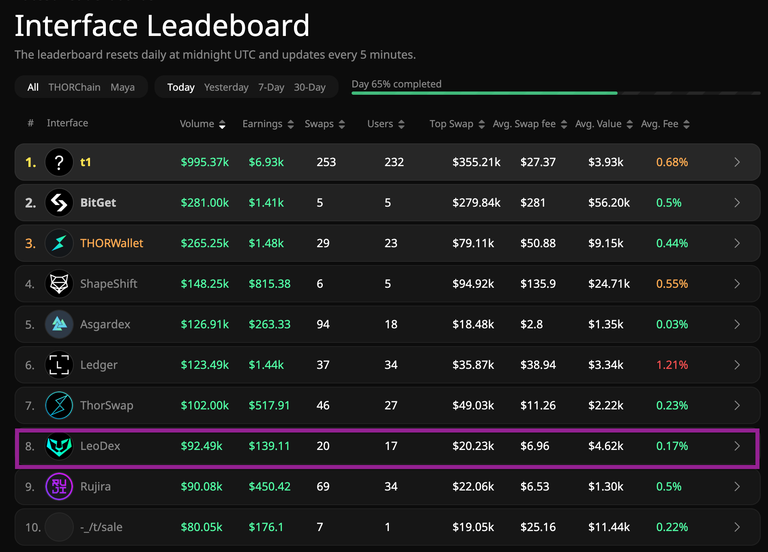The width and height of the screenshot is (768, 552).
Task: Sort by Avg. Value column arrows
Action: click(629, 124)
